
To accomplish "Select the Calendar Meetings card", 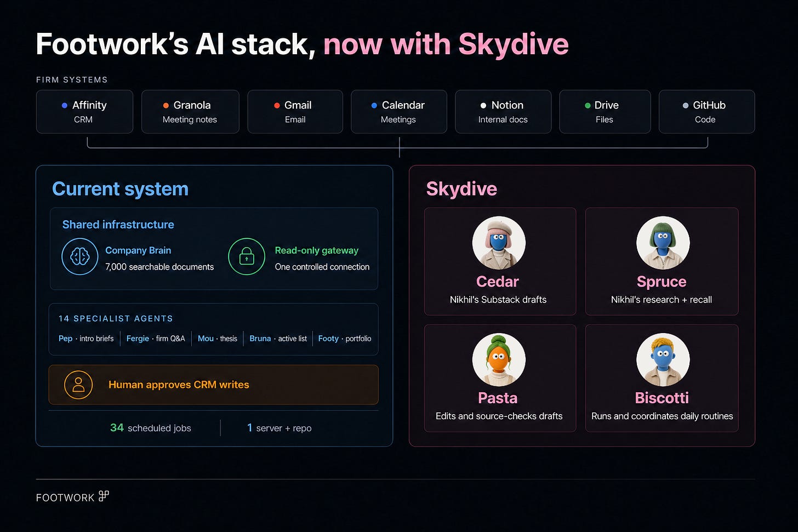I will 399,112.
